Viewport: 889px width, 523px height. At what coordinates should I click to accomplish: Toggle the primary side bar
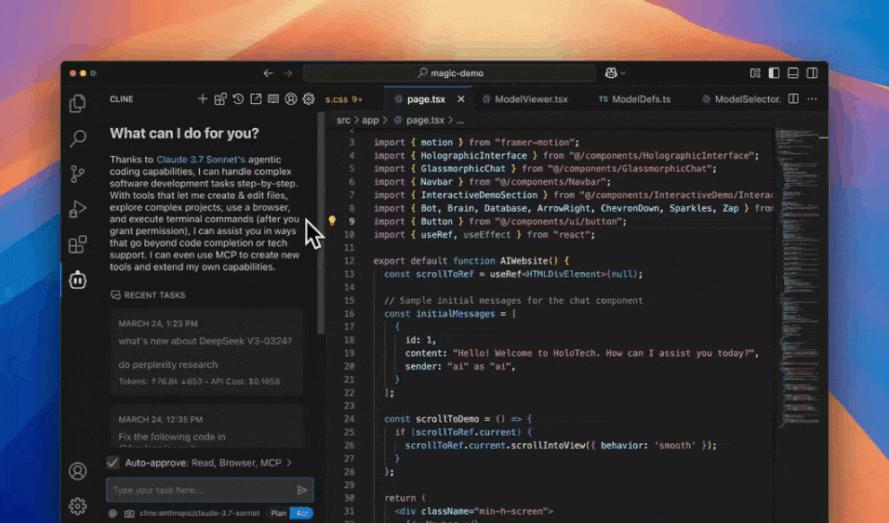pos(774,73)
